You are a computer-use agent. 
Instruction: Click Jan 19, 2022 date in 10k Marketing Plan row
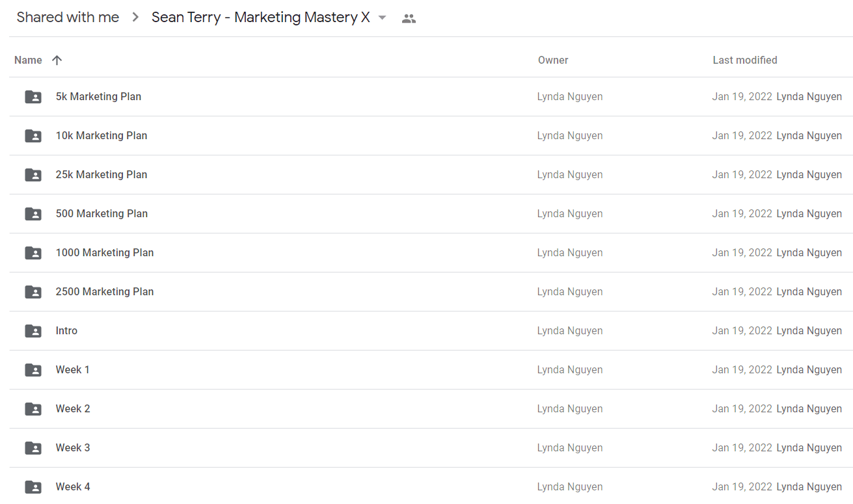(742, 135)
